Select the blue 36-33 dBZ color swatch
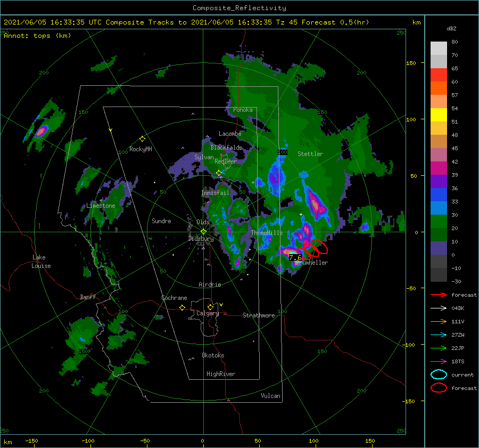 point(439,195)
